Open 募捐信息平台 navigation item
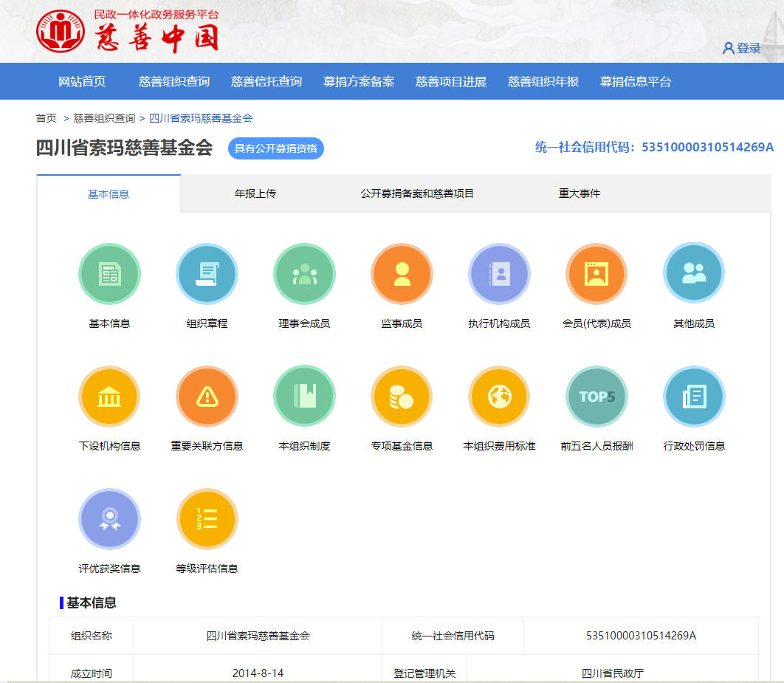 pos(636,81)
